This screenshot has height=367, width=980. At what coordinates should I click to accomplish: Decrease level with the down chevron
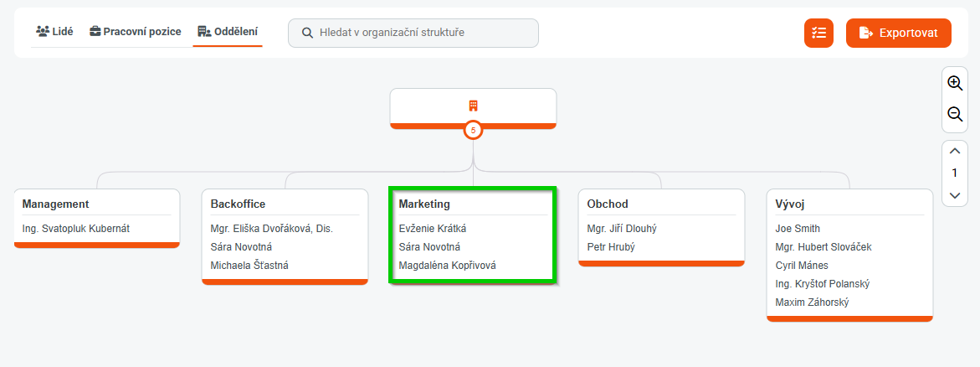pos(955,195)
